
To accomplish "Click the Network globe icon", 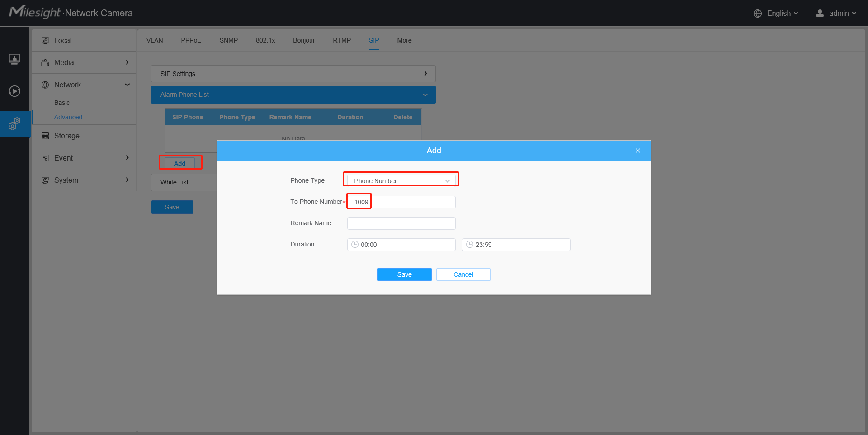I will tap(45, 85).
